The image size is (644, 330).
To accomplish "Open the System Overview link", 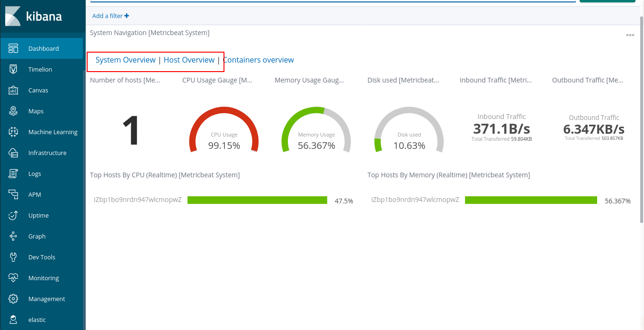I will tap(125, 60).
